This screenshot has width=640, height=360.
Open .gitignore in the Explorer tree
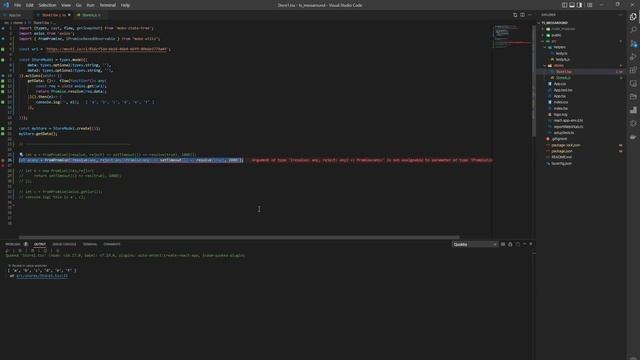(559, 139)
